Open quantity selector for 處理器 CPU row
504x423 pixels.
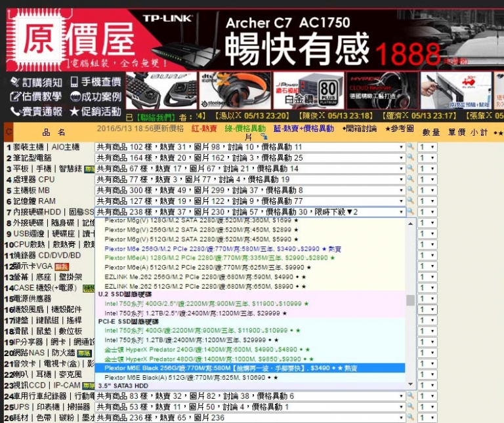[427, 180]
